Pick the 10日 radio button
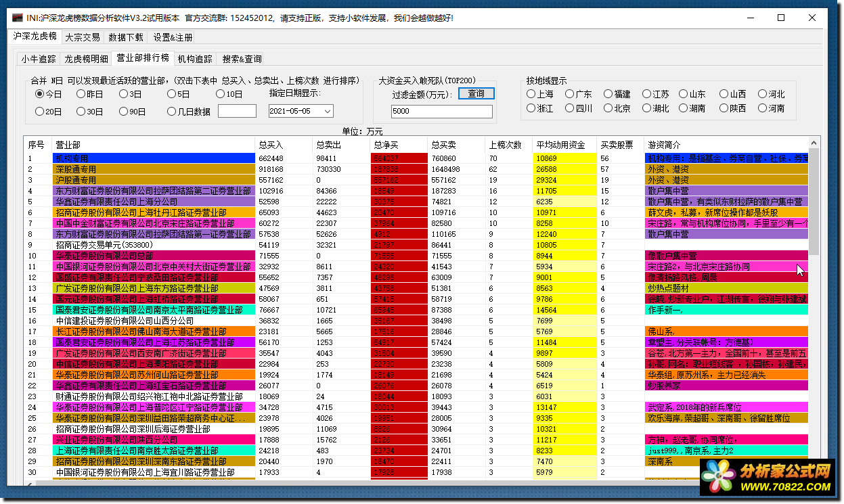This screenshot has width=844, height=504. coord(229,94)
